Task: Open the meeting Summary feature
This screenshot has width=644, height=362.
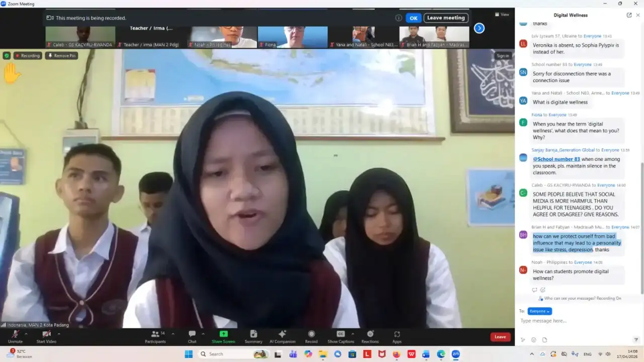Action: 254,336
